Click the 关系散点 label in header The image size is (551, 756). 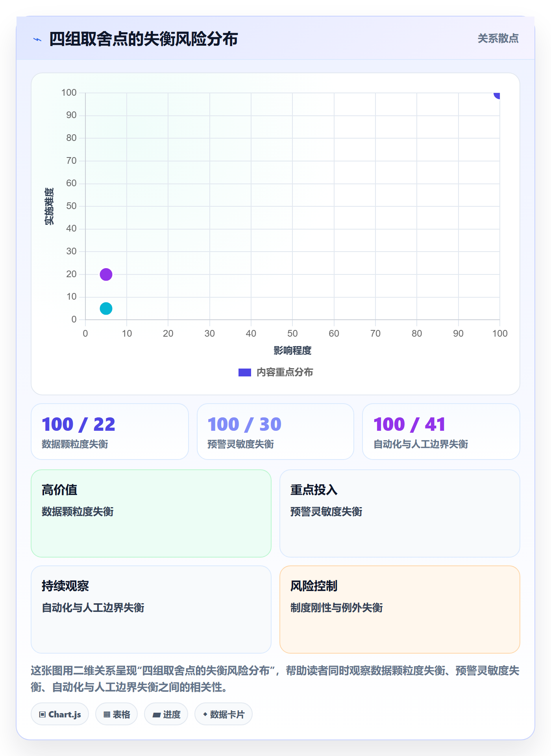tap(498, 39)
